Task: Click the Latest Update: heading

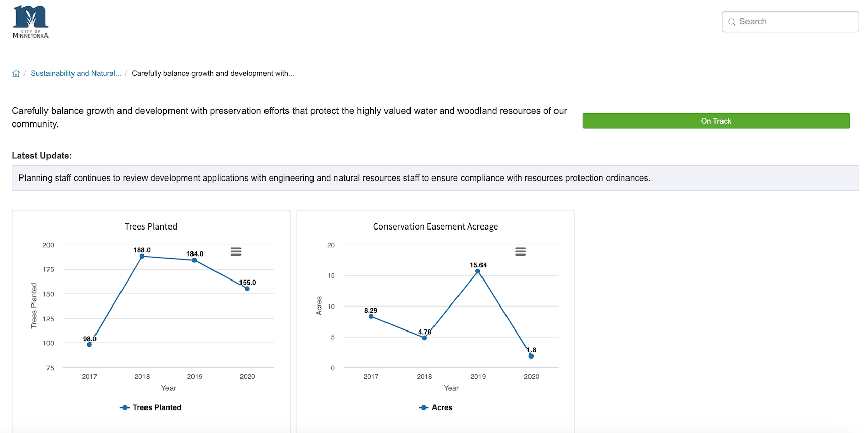Action: click(x=42, y=156)
